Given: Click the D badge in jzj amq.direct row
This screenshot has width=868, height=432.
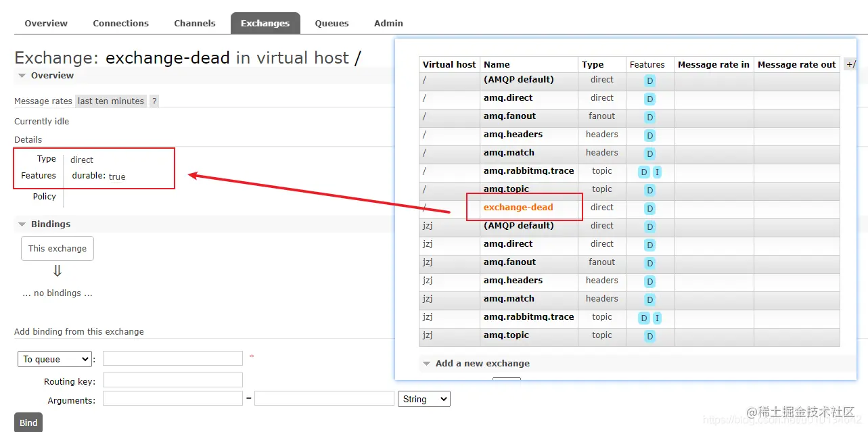Looking at the screenshot, I should point(649,245).
